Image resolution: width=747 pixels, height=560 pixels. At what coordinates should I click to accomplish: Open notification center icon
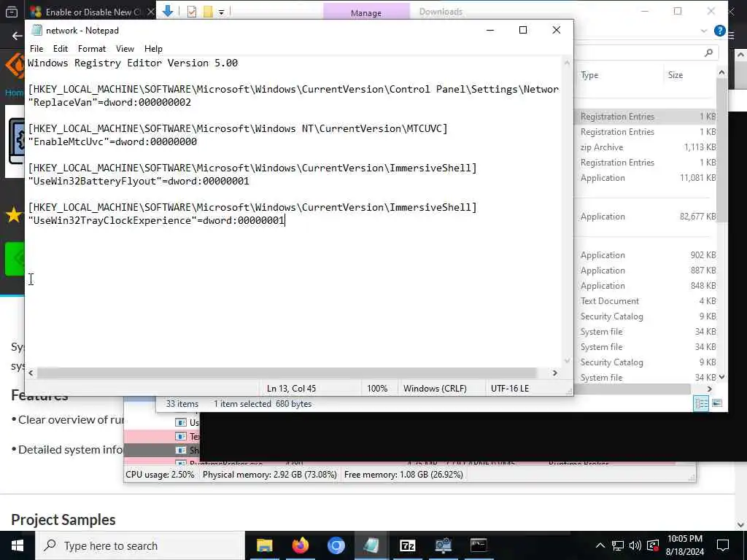(x=723, y=545)
